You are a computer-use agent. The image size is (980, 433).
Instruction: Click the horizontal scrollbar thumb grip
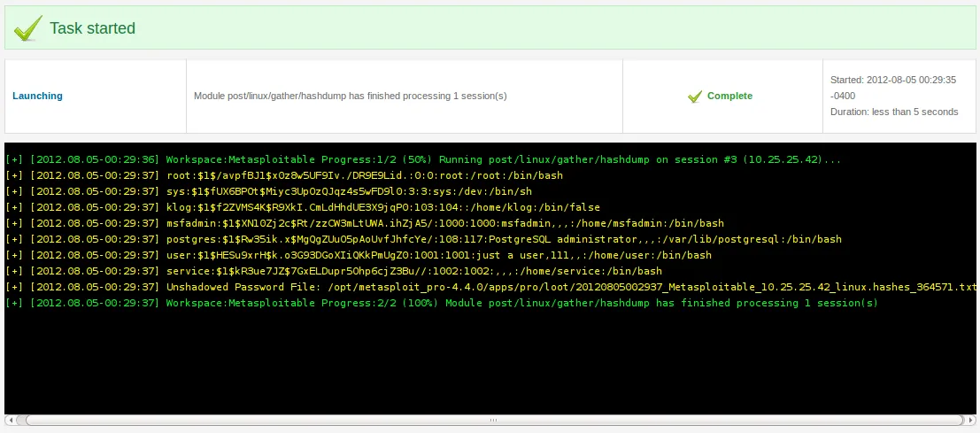[493, 420]
